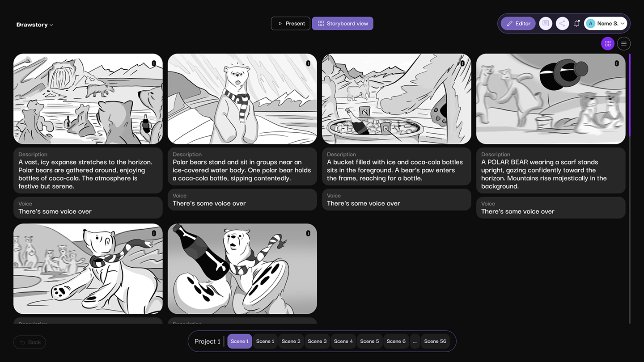Switch to the list layout toggle
The width and height of the screenshot is (644, 362).
(624, 43)
